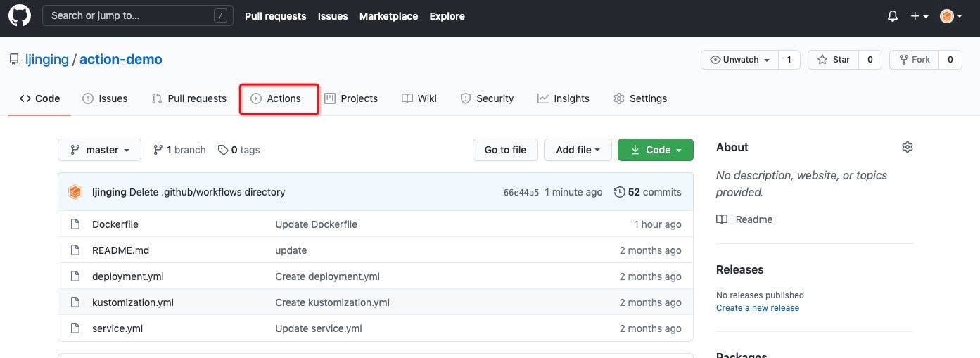Open README.md file
Screen dimensions: 980x358
coord(121,250)
